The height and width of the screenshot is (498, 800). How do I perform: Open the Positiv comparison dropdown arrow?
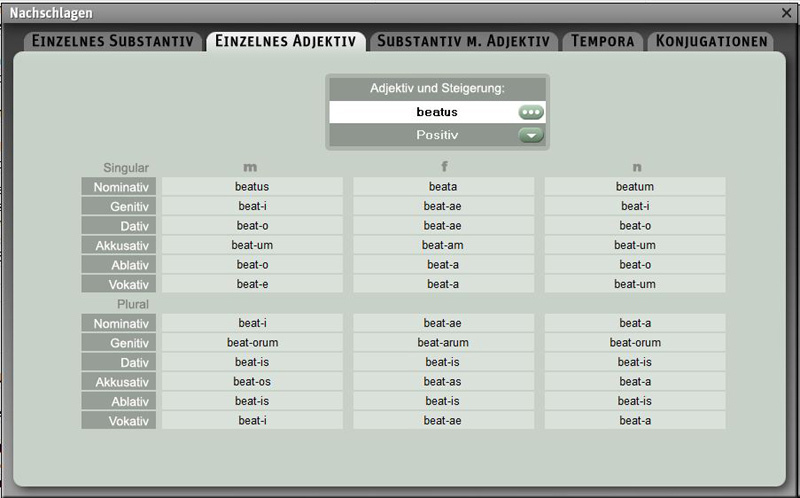pos(531,135)
